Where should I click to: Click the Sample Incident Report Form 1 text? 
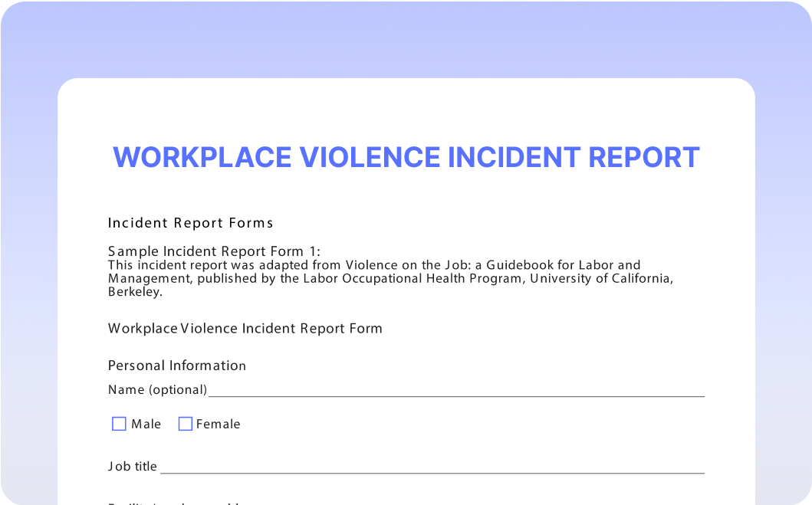pyautogui.click(x=214, y=251)
